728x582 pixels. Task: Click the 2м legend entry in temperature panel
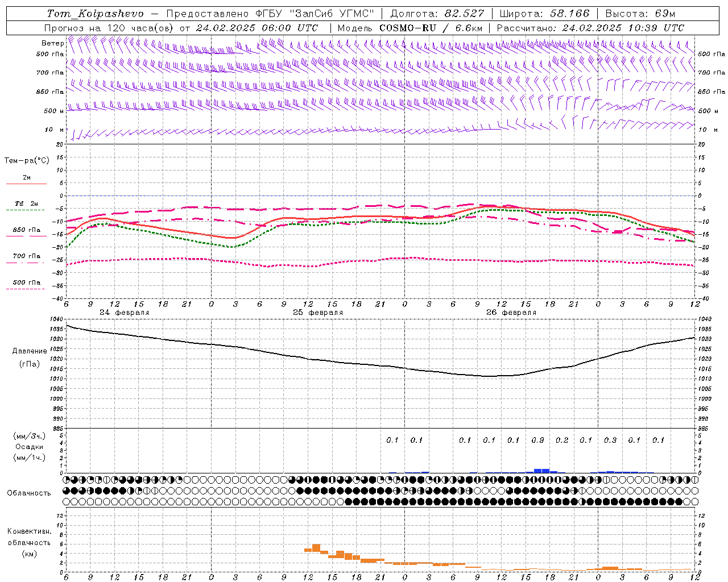click(x=27, y=177)
